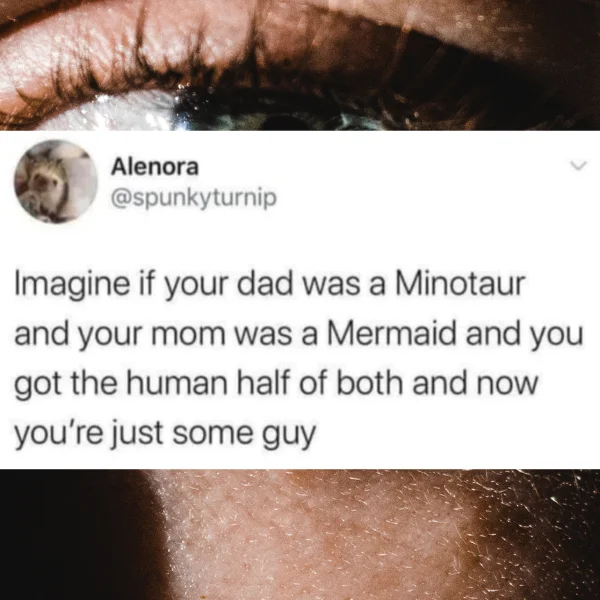The width and height of the screenshot is (600, 600).
Task: Expand the tweet options chevron
Action: coord(578,165)
